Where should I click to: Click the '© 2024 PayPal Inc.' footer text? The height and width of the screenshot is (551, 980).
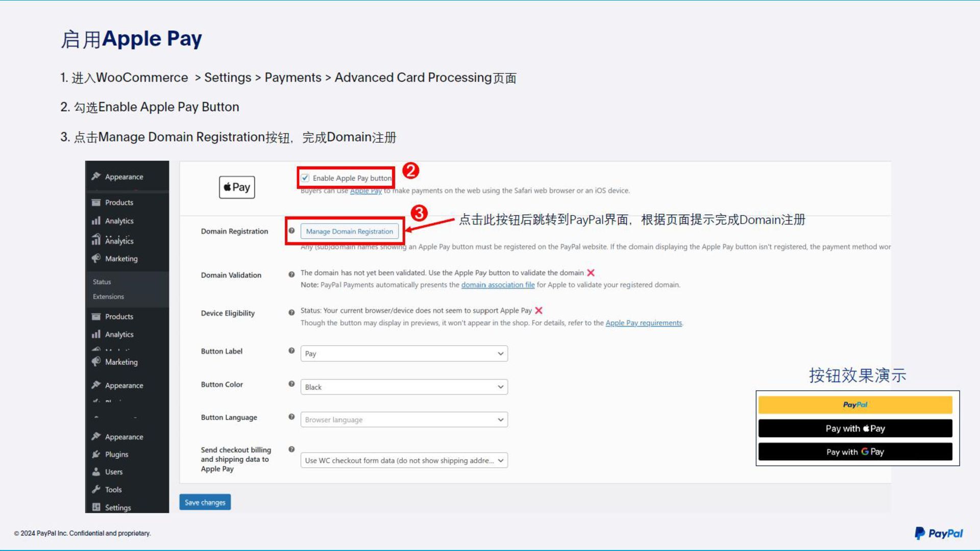click(x=82, y=533)
